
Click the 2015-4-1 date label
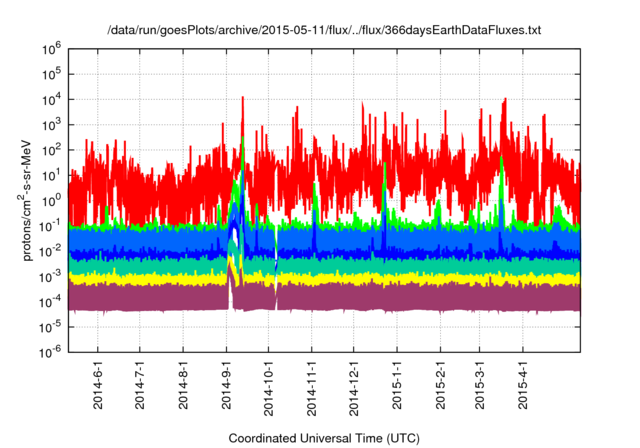click(x=523, y=385)
